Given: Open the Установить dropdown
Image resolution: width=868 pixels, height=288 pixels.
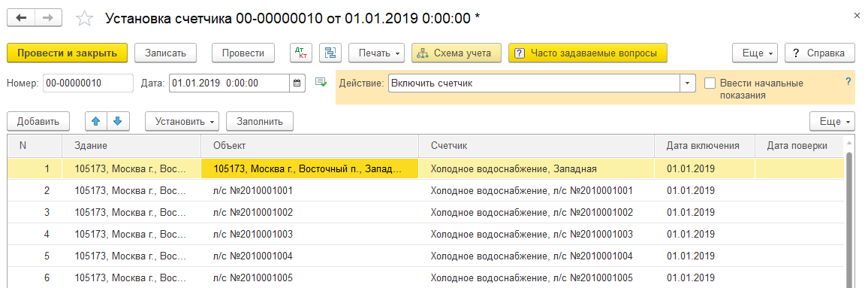Looking at the screenshot, I should (x=182, y=121).
